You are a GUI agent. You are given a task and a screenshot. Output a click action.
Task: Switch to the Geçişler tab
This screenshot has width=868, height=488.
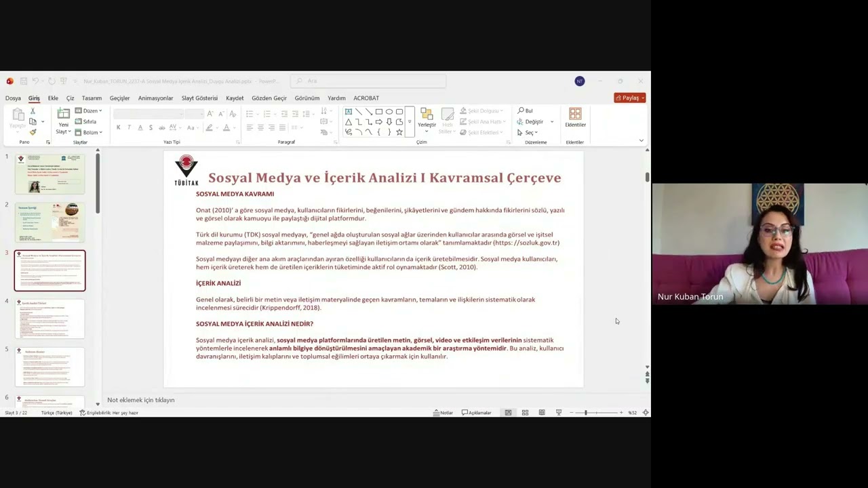tap(119, 98)
